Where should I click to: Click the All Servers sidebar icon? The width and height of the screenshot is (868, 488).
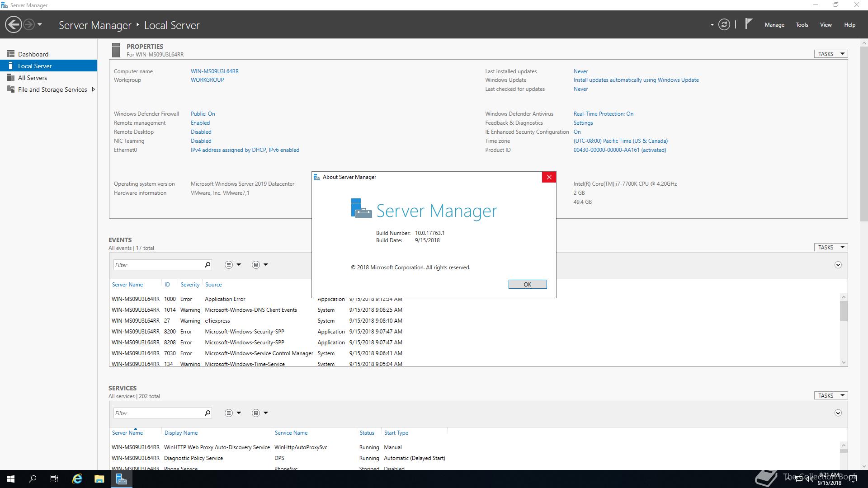(x=11, y=77)
